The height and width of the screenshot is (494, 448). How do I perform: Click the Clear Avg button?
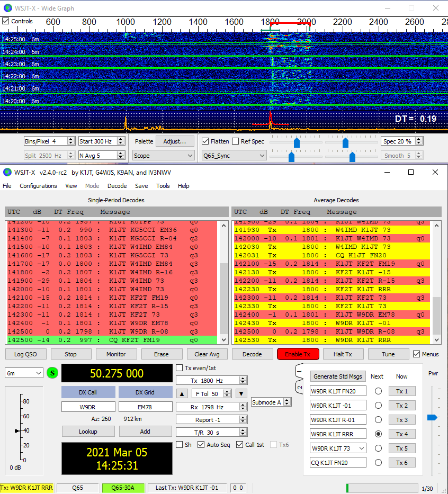tap(207, 354)
